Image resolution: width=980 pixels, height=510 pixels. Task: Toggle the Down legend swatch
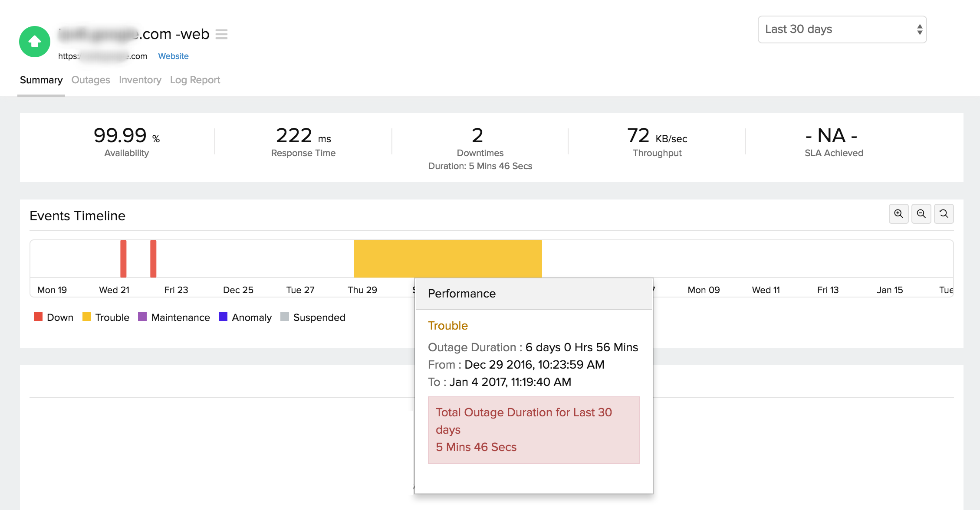38,317
